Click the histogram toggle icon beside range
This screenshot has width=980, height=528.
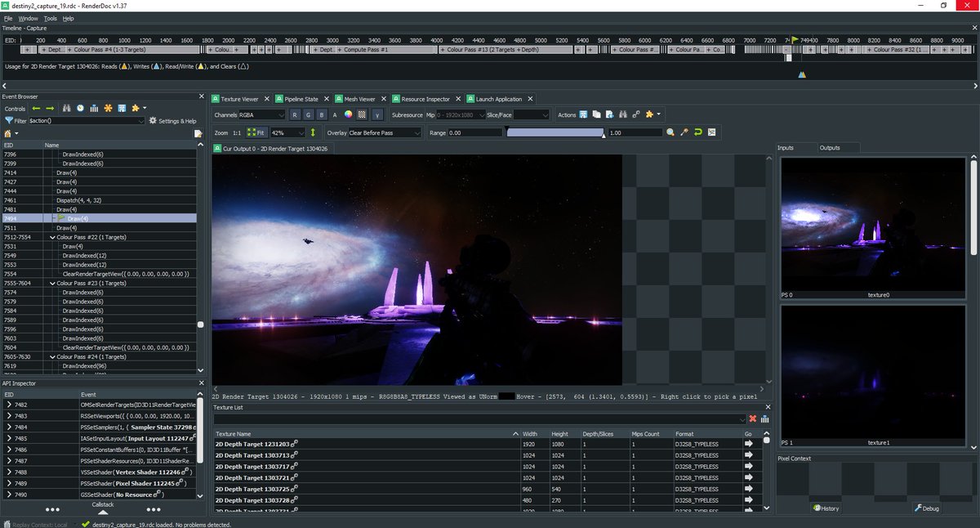(711, 132)
